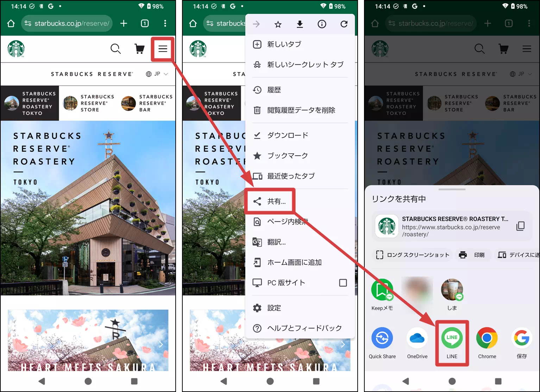Select 新しいタブ menu item

point(300,44)
